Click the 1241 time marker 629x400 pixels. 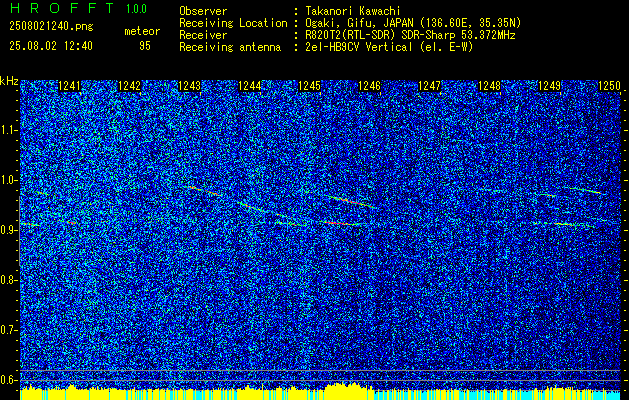pyautogui.click(x=69, y=86)
